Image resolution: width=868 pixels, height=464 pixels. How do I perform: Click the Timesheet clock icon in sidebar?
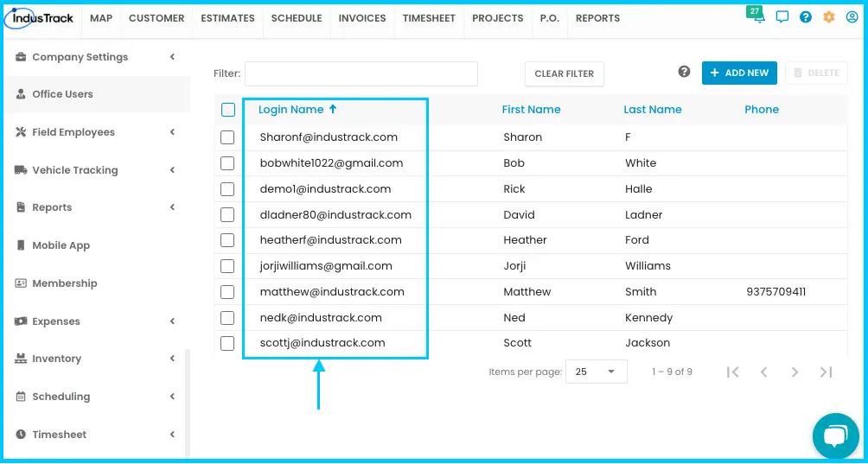tap(21, 434)
